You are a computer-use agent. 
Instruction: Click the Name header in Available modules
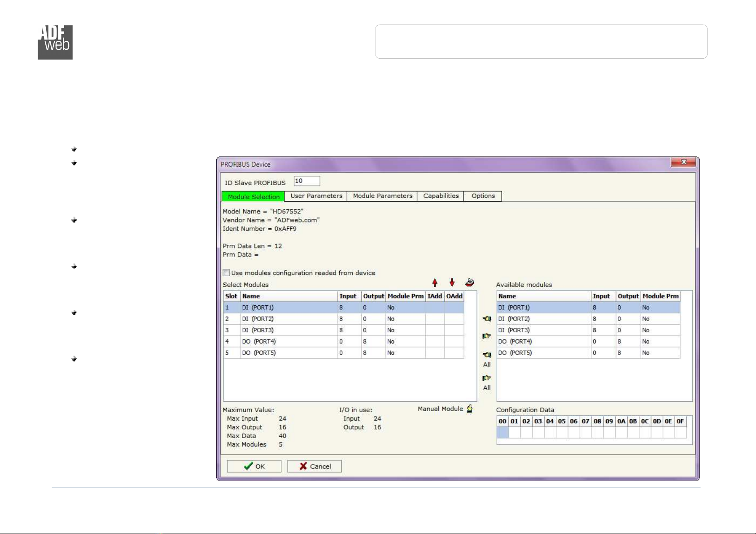pyautogui.click(x=544, y=296)
